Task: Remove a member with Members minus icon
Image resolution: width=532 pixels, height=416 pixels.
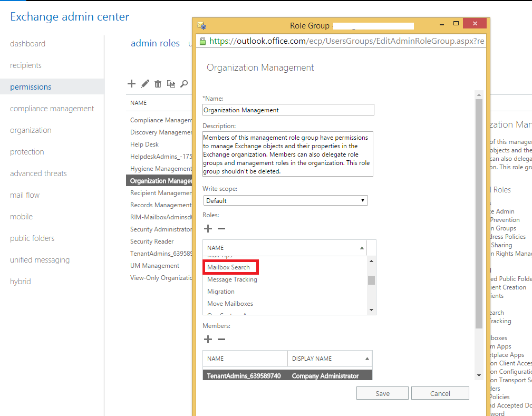Action: pos(221,340)
